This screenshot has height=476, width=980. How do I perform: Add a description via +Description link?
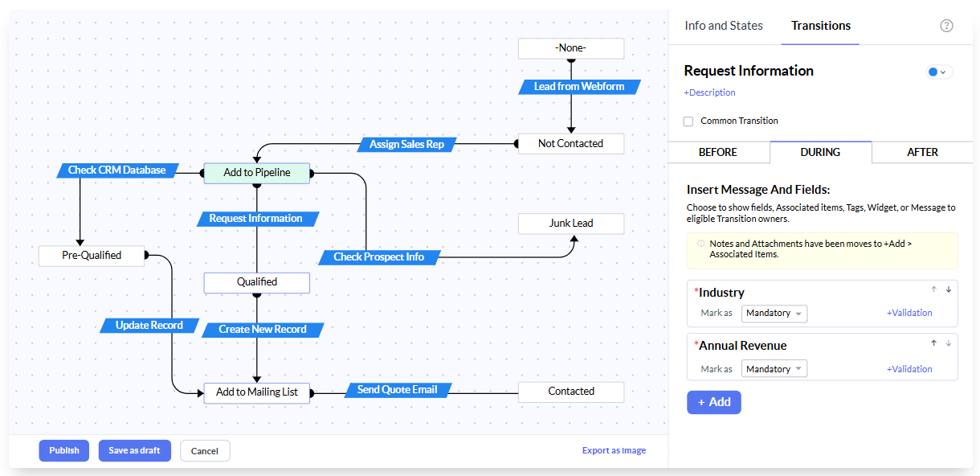(710, 92)
